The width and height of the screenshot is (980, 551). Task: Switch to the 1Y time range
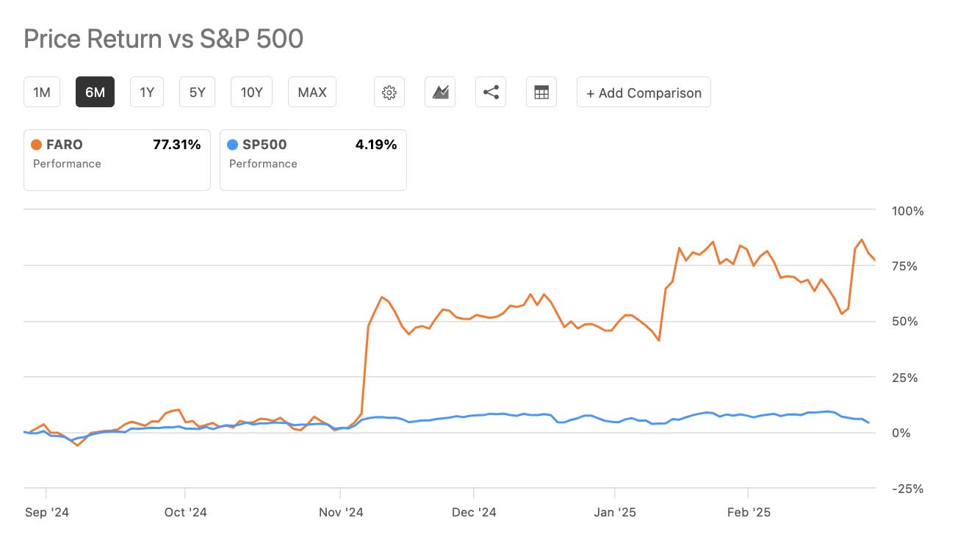(x=146, y=92)
